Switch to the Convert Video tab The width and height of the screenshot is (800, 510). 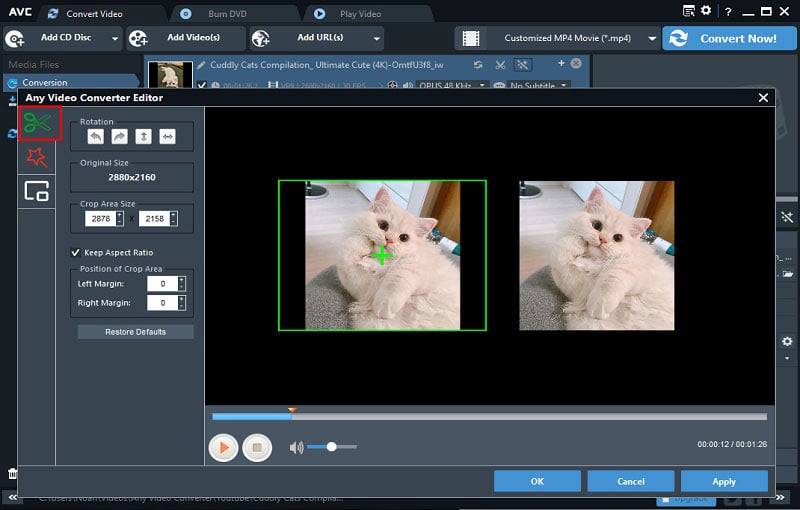click(x=94, y=14)
